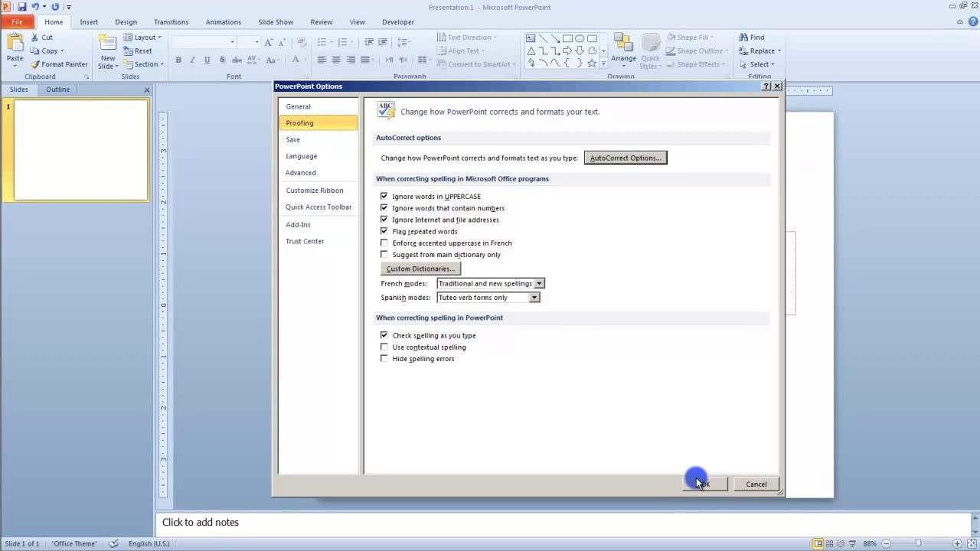Switch to the Insert ribbon tab
This screenshot has width=980, height=551.
coord(89,22)
